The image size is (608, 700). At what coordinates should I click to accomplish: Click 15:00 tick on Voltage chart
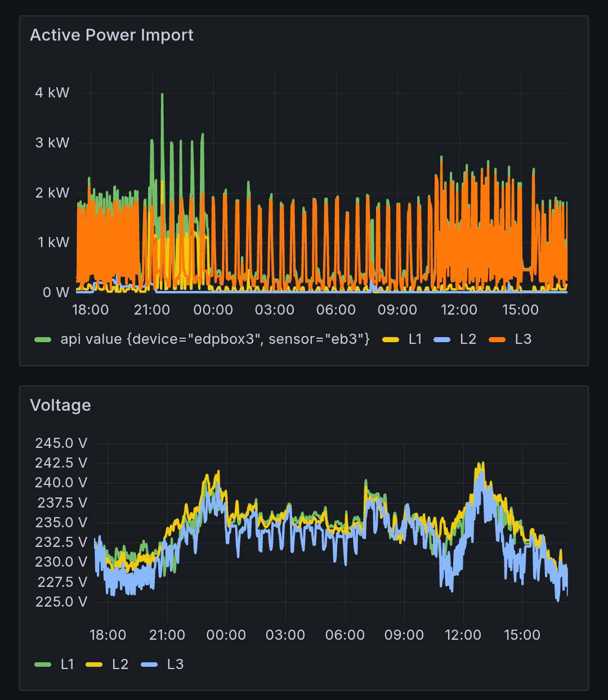click(522, 635)
